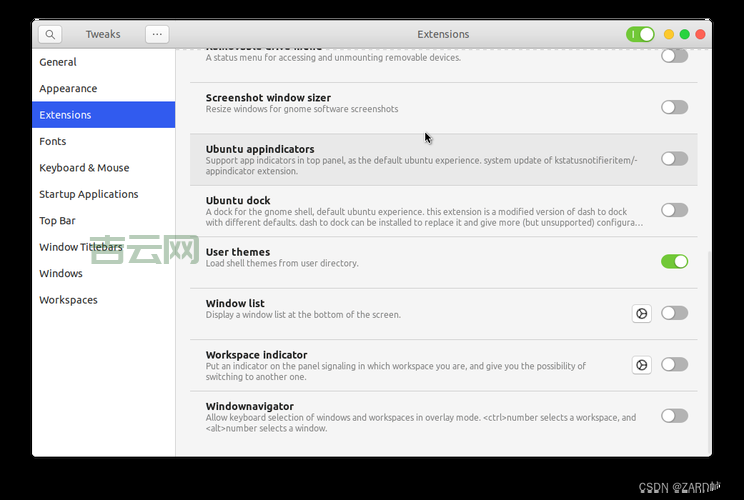Switch to Top Bar settings
The width and height of the screenshot is (744, 500).
point(57,220)
